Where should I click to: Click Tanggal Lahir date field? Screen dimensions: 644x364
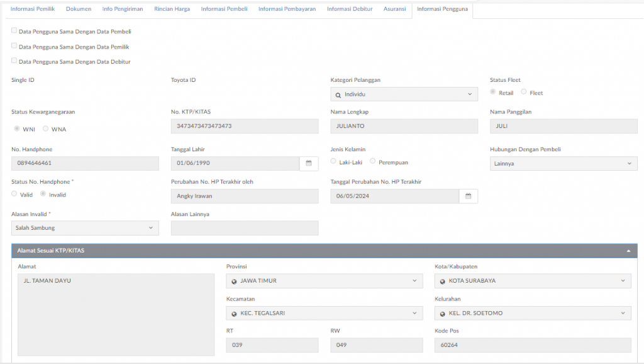(x=235, y=163)
